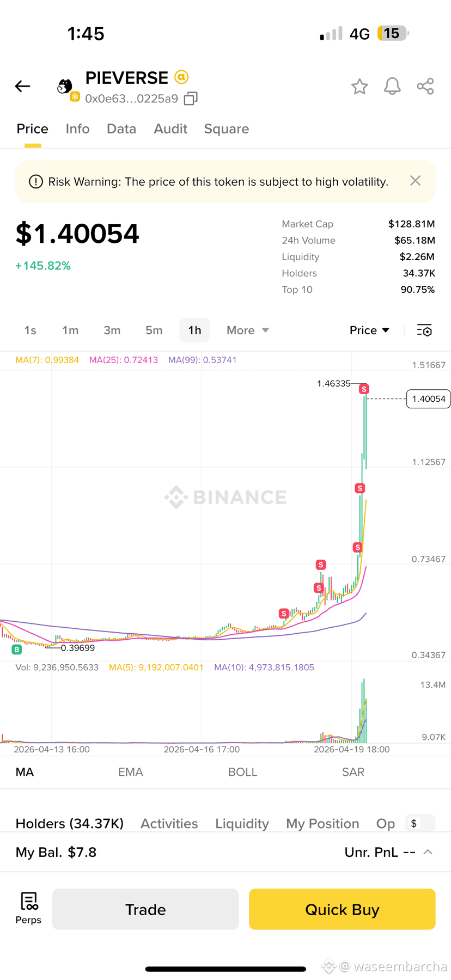Tap the 0.39699 low price label

pyautogui.click(x=78, y=648)
